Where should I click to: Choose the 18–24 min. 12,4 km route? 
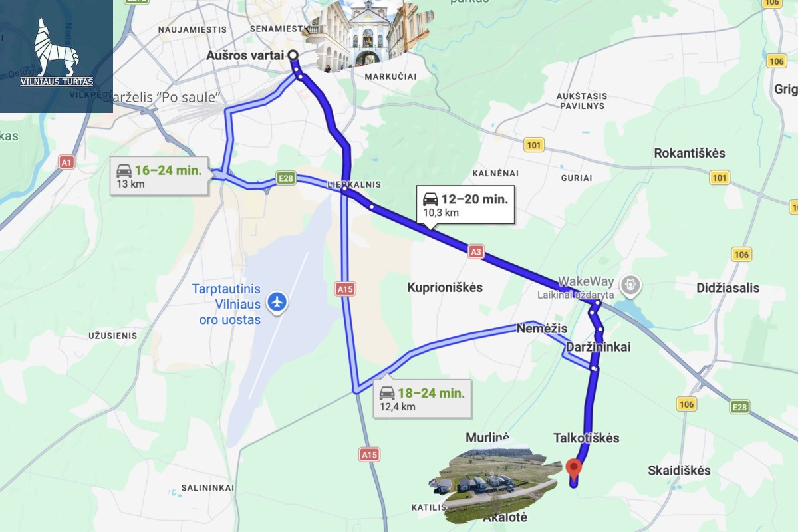422,399
